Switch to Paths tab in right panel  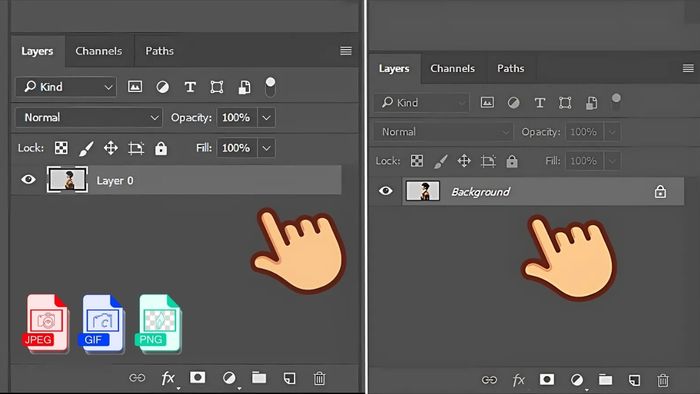511,68
